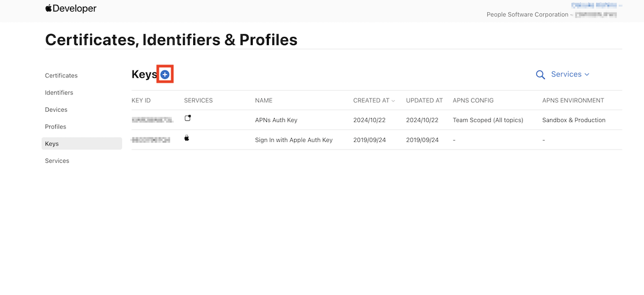Click the Updated At column header
The width and height of the screenshot is (644, 295).
tap(425, 100)
